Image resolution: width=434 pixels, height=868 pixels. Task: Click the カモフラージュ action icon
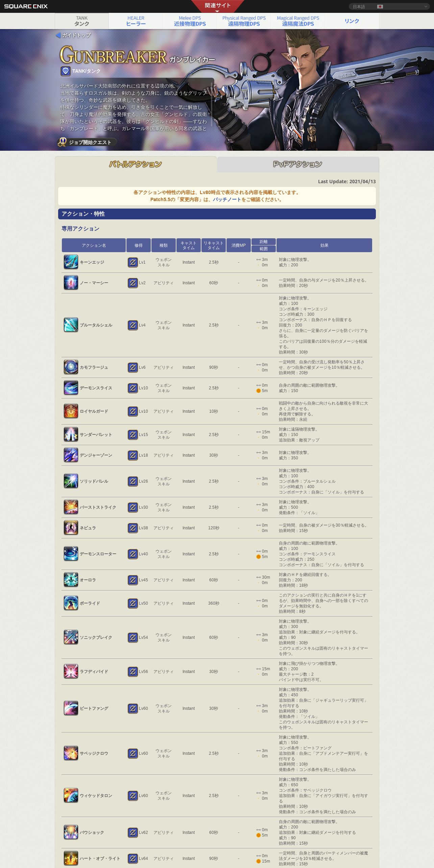coord(71,367)
